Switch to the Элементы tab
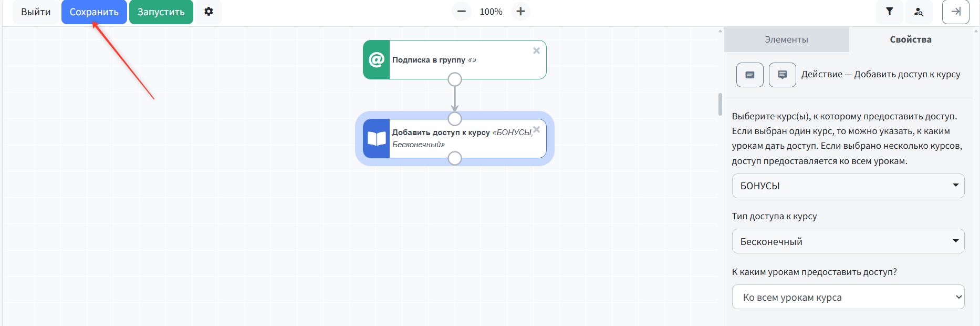 pos(786,39)
